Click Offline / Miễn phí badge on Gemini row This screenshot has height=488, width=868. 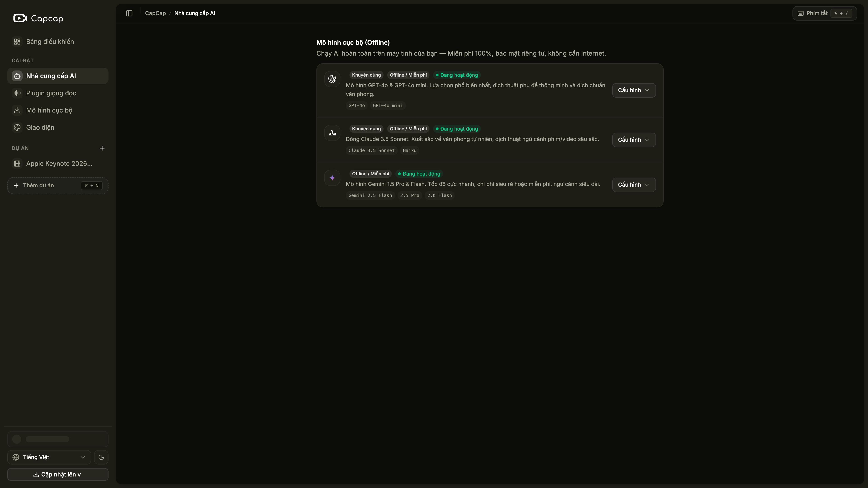370,174
